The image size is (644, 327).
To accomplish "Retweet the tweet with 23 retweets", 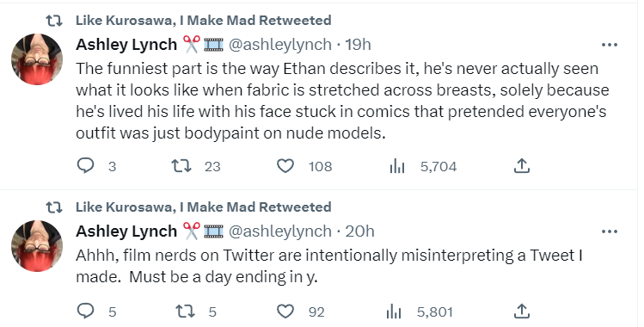I will click(181, 166).
